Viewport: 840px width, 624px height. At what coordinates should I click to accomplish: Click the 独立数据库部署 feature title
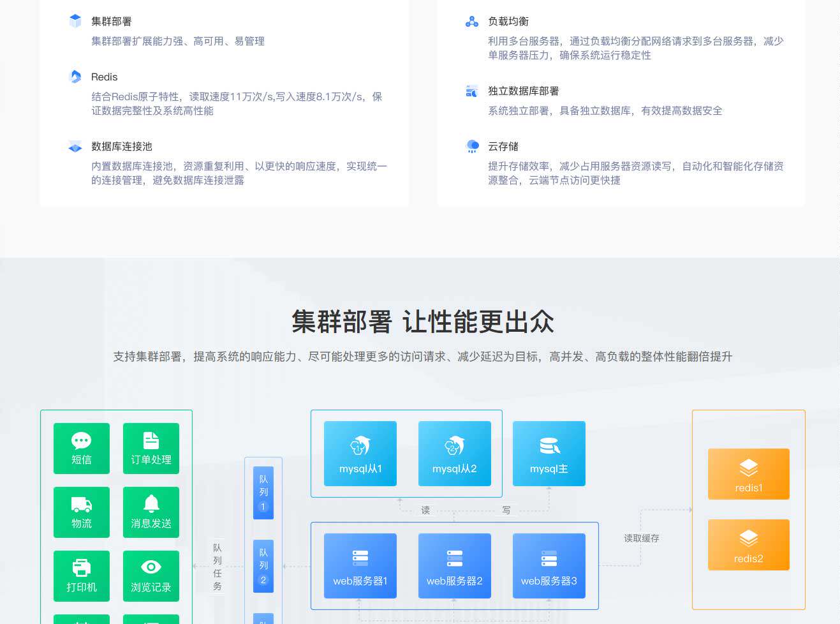click(524, 91)
